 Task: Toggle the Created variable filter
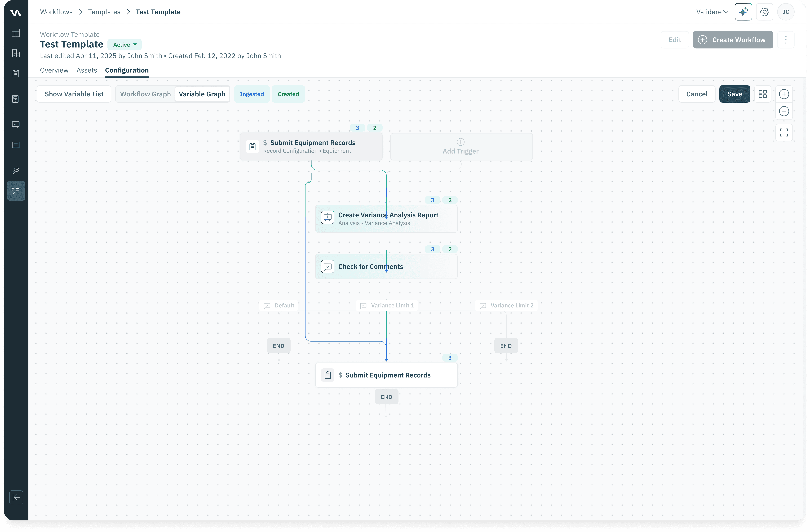pyautogui.click(x=288, y=94)
